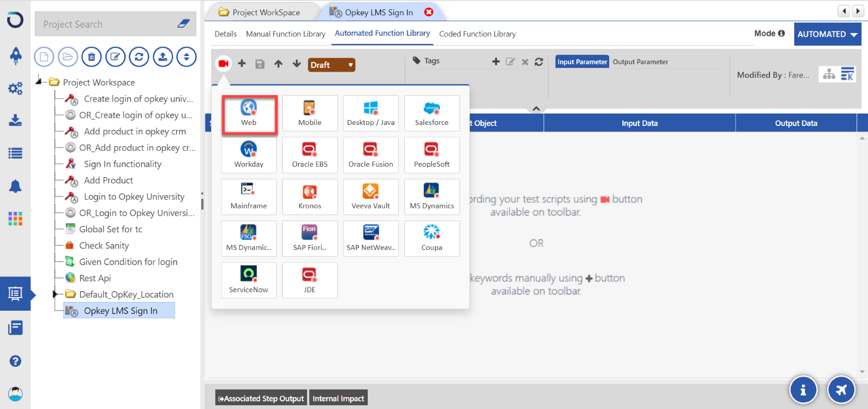Choose the Kronos recorder
This screenshot has height=409, width=868.
[310, 197]
